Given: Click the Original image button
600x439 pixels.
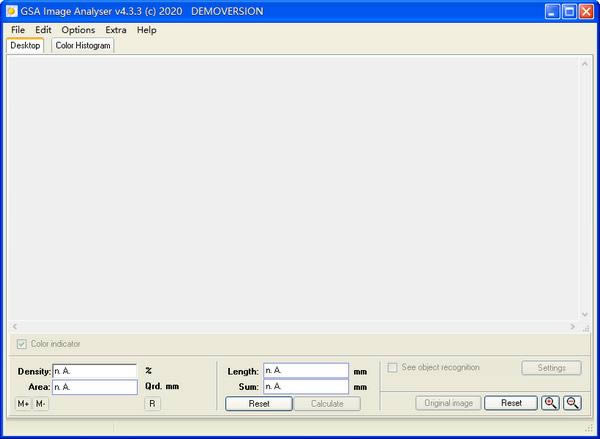Looking at the screenshot, I should click(x=448, y=403).
